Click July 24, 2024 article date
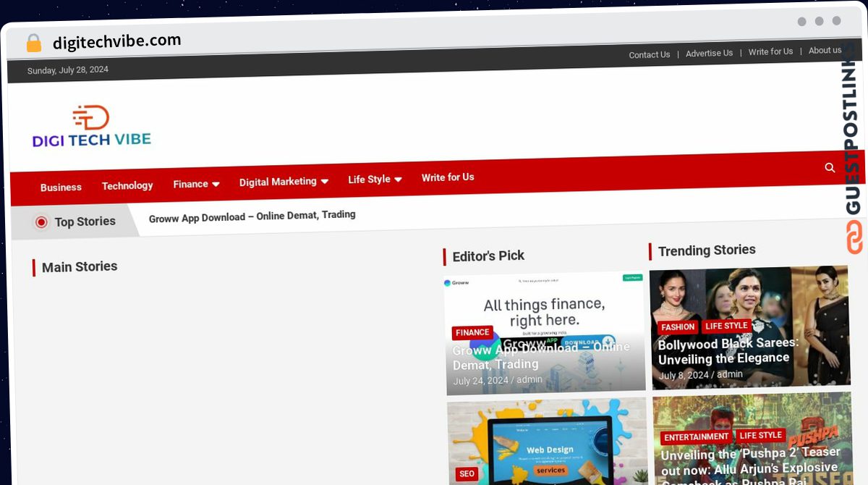The height and width of the screenshot is (485, 868). pyautogui.click(x=481, y=381)
